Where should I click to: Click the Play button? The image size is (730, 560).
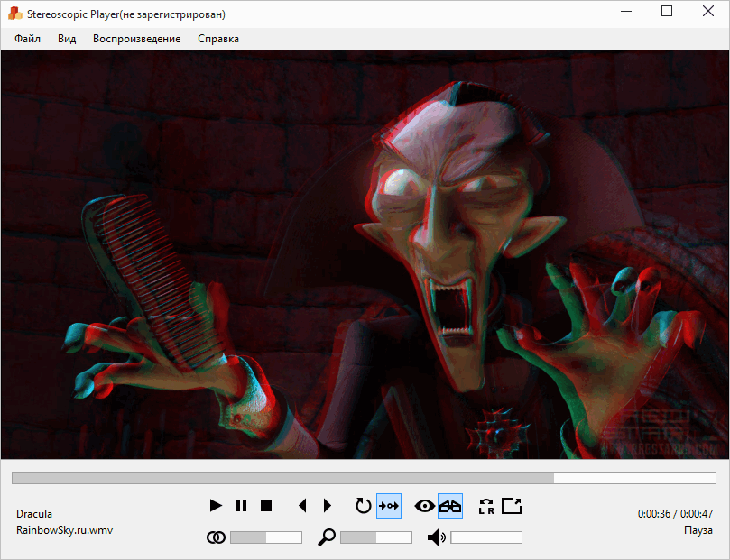point(215,506)
